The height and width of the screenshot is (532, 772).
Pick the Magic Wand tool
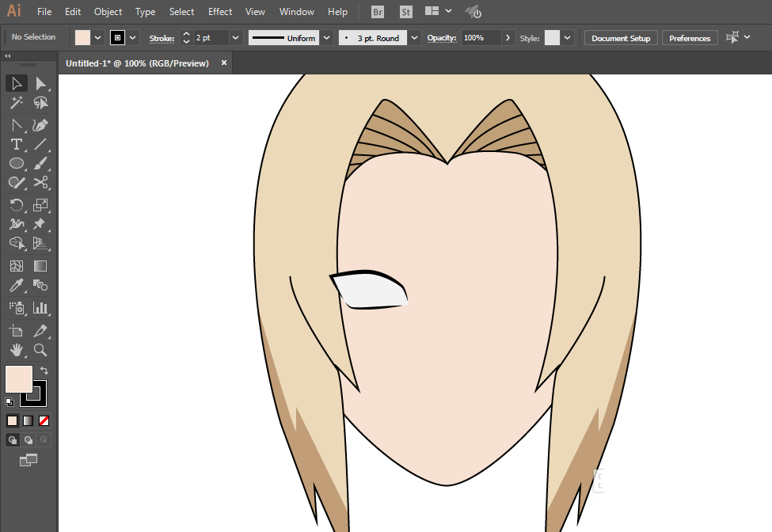click(17, 103)
